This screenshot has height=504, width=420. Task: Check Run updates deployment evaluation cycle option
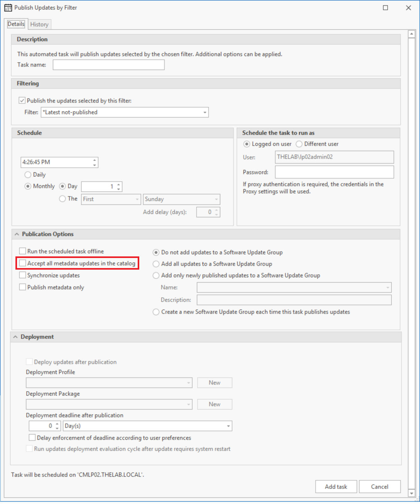click(29, 449)
